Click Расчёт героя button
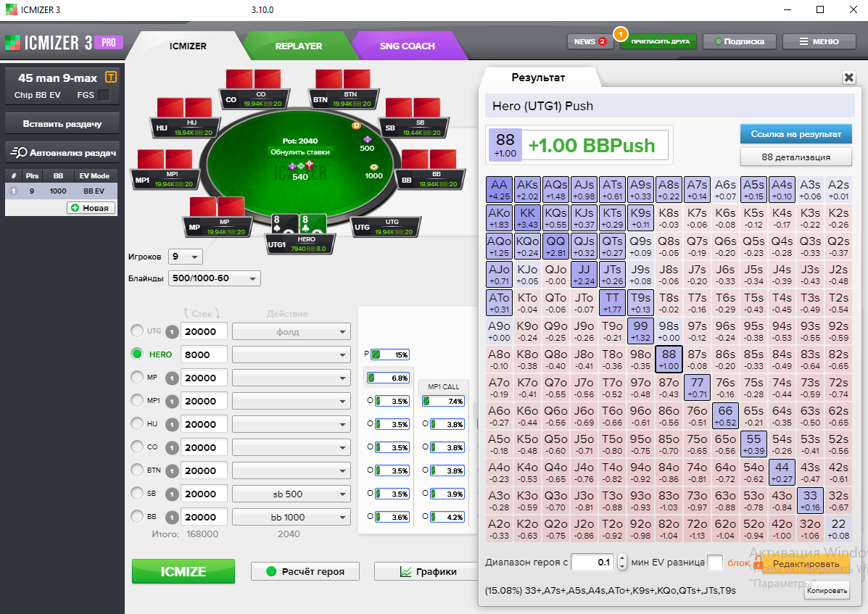 pyautogui.click(x=305, y=571)
